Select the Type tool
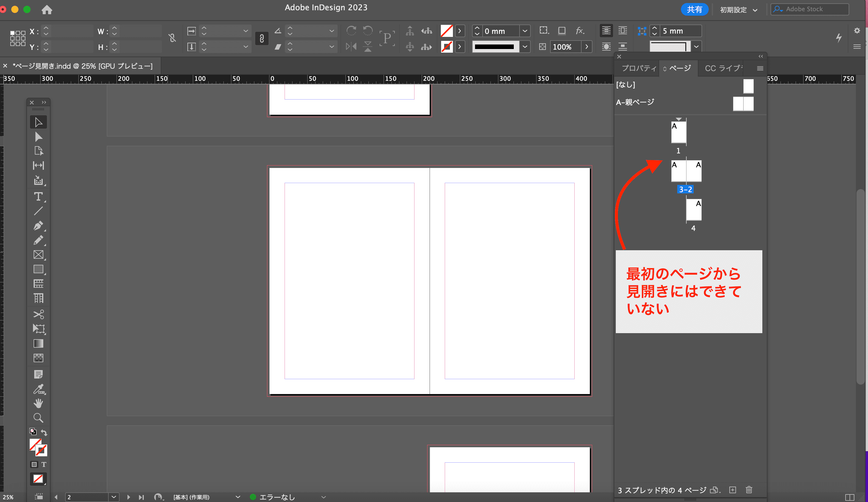 point(38,196)
